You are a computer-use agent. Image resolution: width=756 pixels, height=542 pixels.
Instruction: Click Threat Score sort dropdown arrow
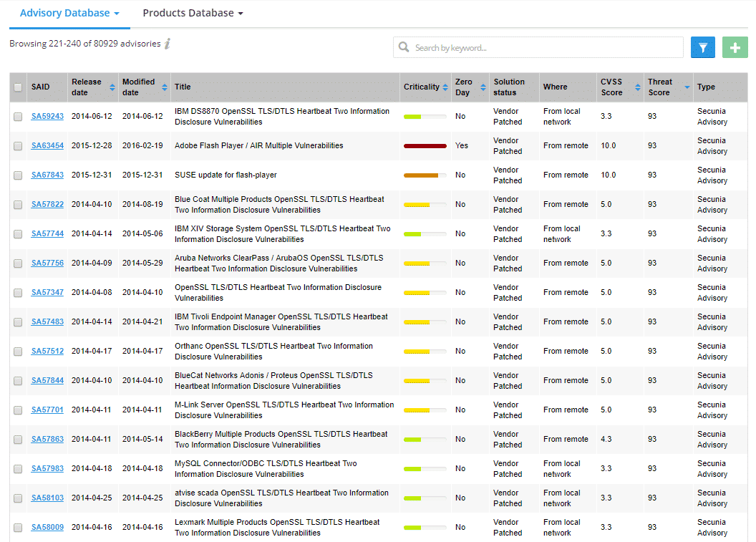[687, 87]
